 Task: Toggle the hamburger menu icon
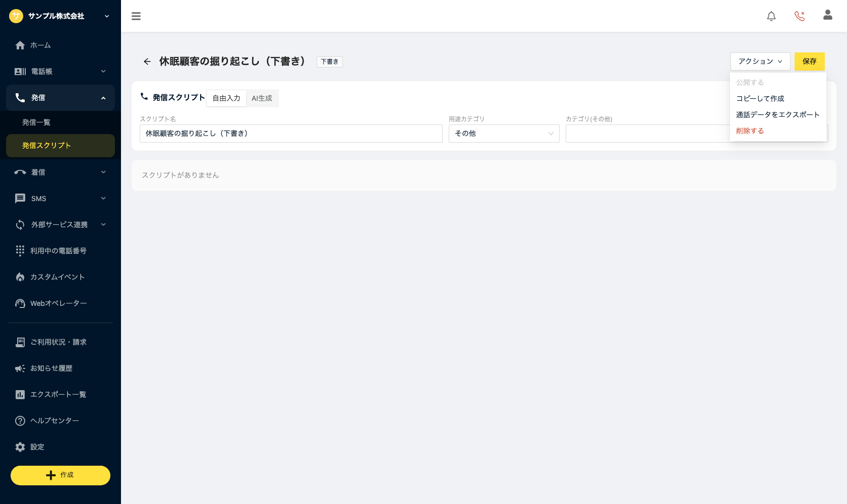point(136,16)
